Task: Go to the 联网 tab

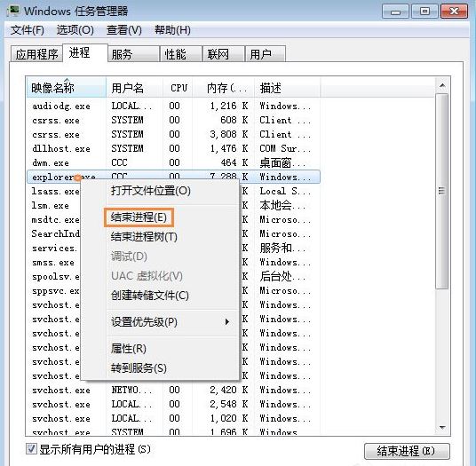Action: [224, 54]
